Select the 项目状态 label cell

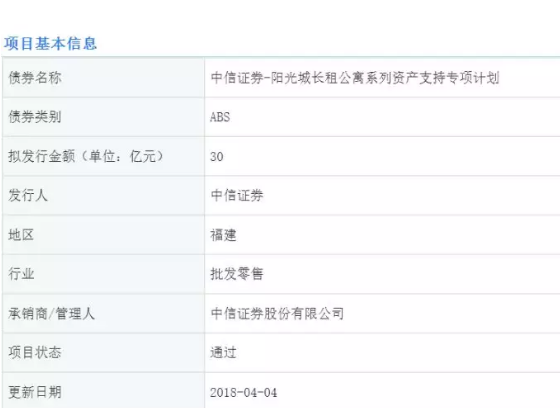click(x=104, y=353)
